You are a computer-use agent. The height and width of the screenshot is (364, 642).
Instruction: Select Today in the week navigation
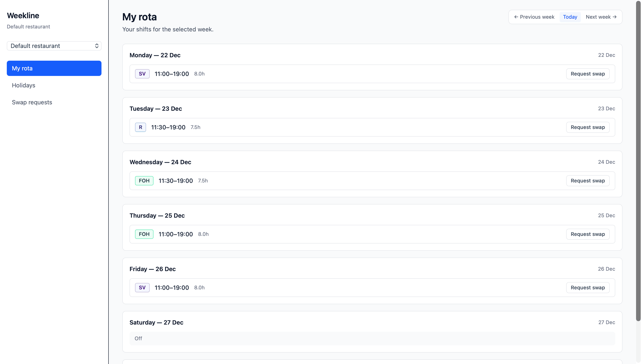[570, 17]
